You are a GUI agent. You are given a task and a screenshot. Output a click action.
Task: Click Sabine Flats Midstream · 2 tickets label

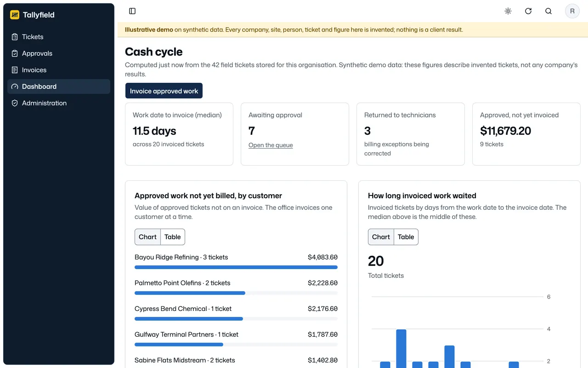185,360
